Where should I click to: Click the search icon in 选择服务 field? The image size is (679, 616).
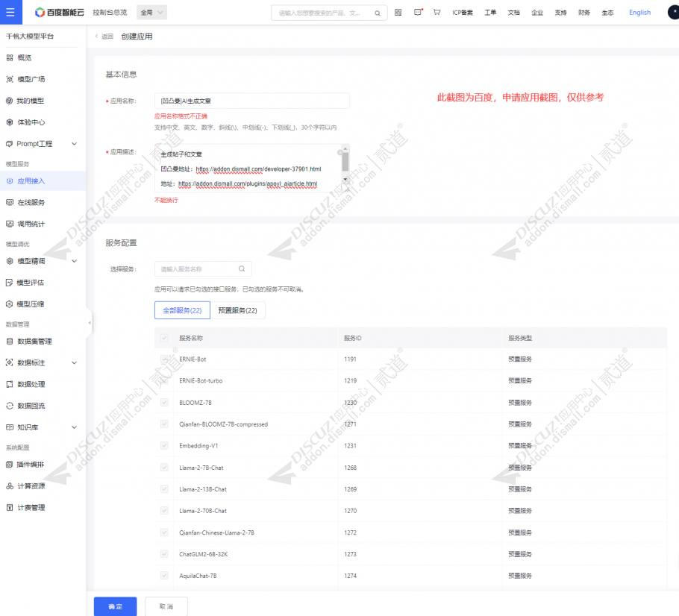tap(242, 268)
